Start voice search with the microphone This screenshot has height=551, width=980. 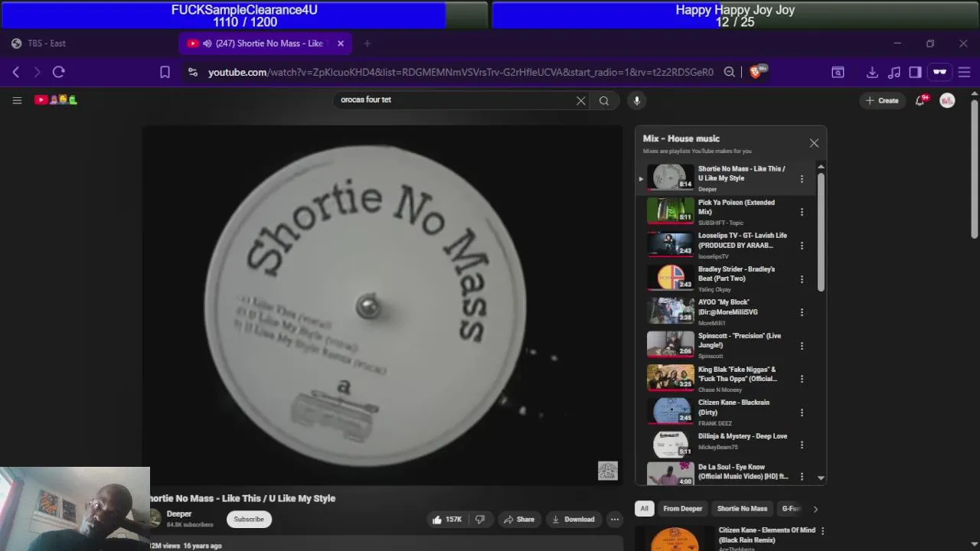[x=636, y=100]
